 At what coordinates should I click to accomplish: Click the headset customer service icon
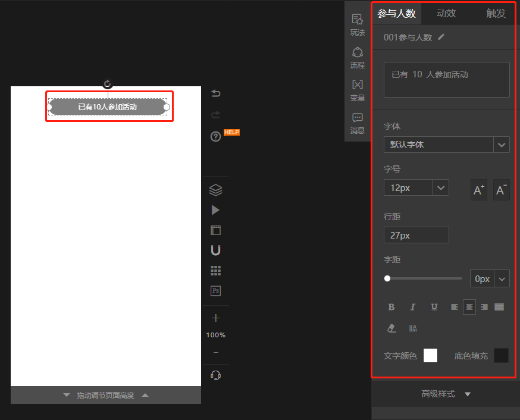[216, 375]
